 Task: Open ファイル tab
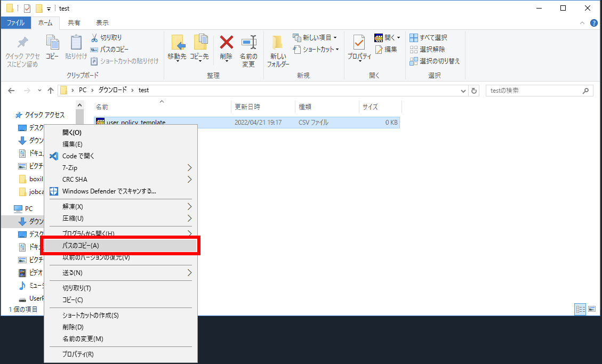[x=16, y=23]
